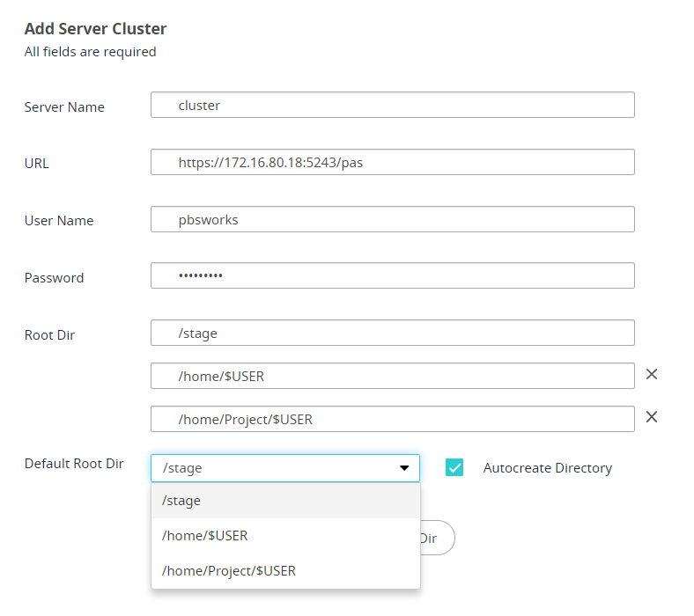Remove the /home/$USER root directory row
Viewport: 694px width, 616px height.
[x=652, y=375]
